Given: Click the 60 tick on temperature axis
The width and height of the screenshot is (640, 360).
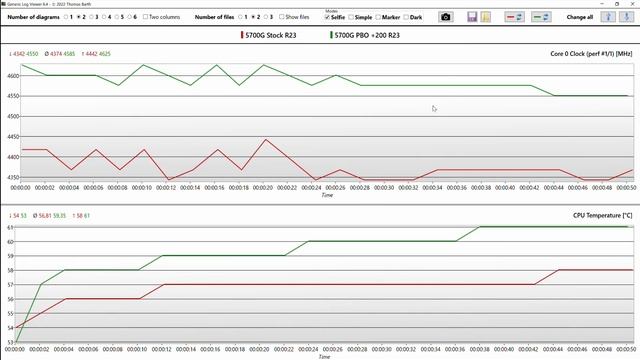Looking at the screenshot, I should (11, 242).
